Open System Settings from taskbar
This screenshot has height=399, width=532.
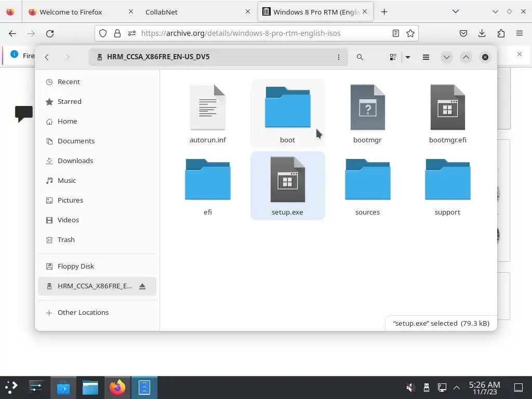36,387
